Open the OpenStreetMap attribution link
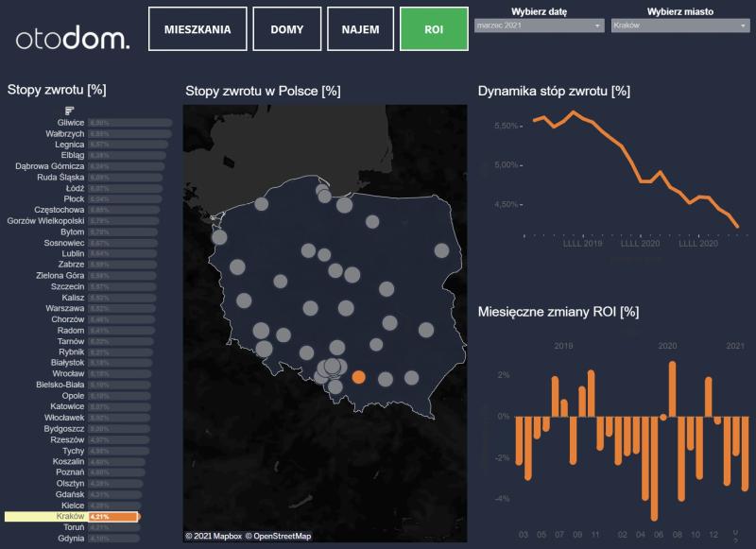 [278, 537]
